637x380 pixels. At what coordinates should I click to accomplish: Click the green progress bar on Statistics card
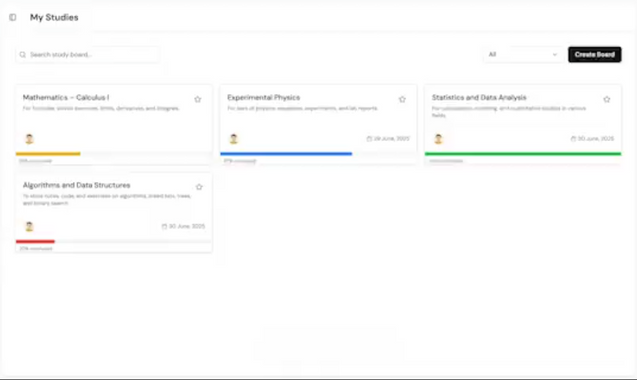[523, 154]
